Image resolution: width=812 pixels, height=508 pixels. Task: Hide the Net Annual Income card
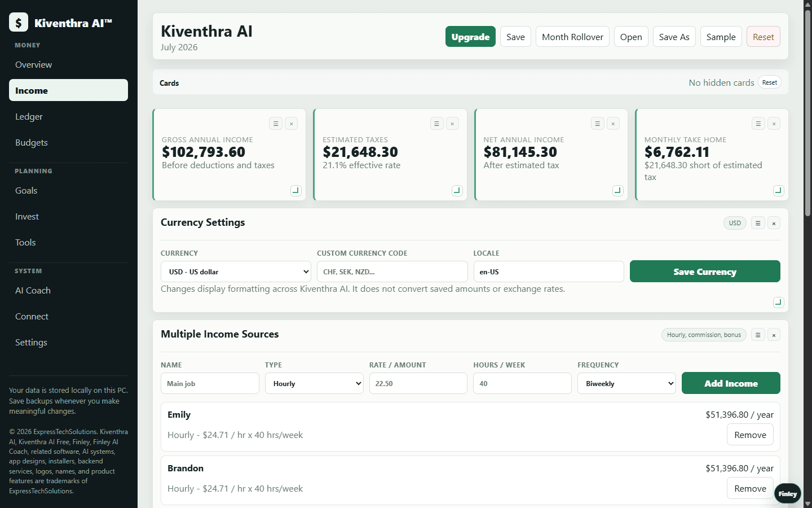pyautogui.click(x=614, y=124)
